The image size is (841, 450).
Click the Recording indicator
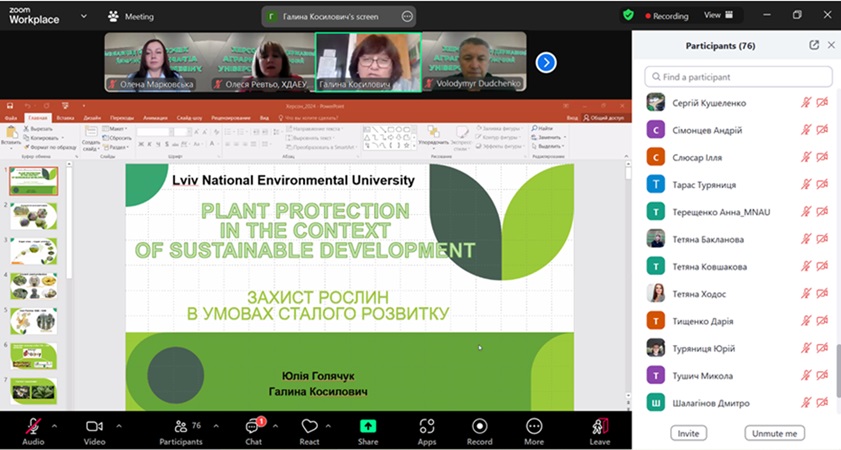point(667,16)
